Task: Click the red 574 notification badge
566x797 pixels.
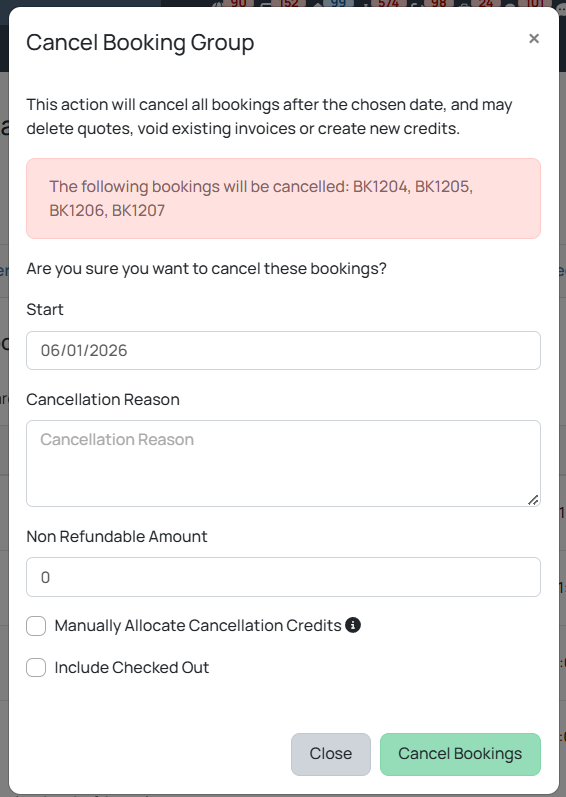Action: click(x=388, y=3)
